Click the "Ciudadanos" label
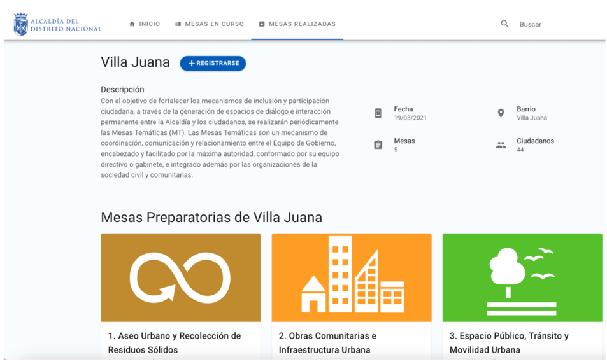 [536, 141]
